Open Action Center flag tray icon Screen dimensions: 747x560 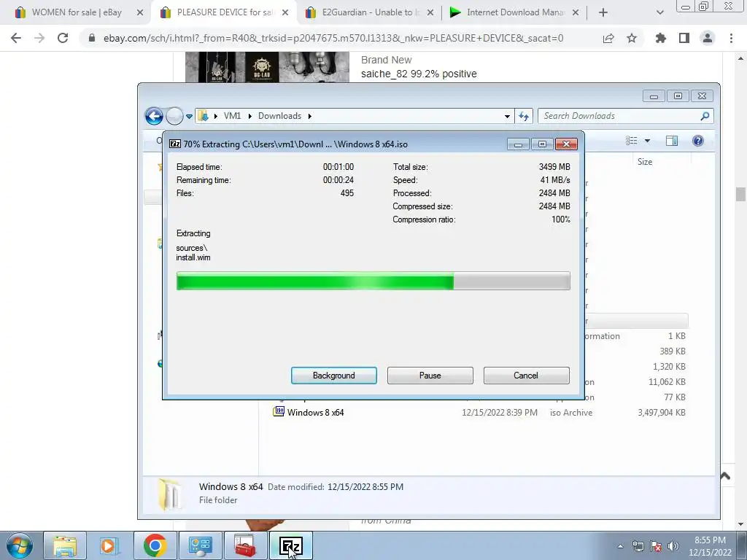point(656,546)
